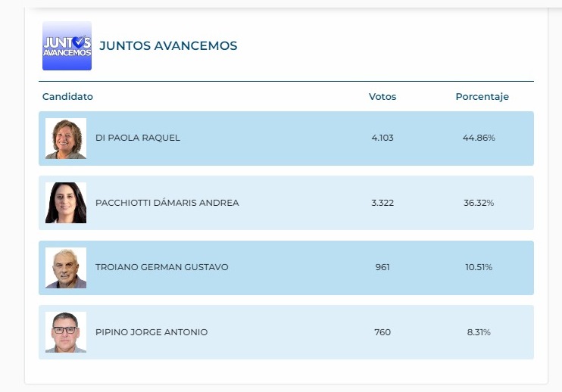Open Pipino Jorge Antonio's photo thumbnail

(x=66, y=332)
